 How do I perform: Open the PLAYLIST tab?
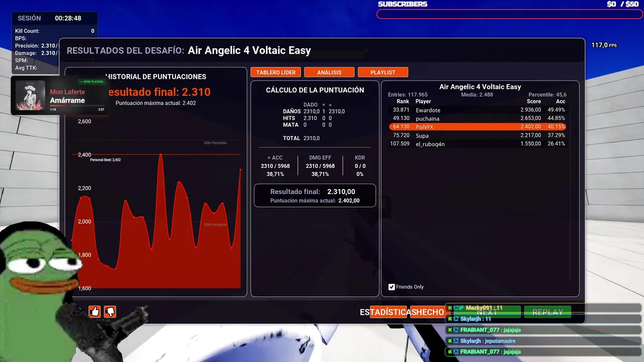point(383,72)
